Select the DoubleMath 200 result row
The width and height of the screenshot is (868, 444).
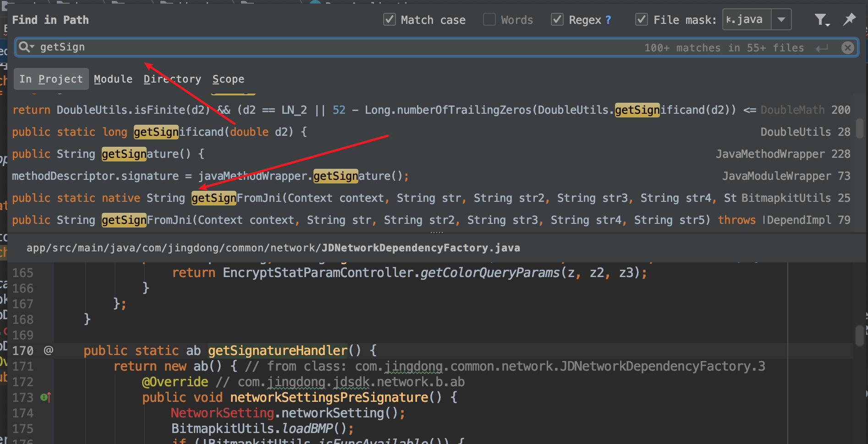431,110
